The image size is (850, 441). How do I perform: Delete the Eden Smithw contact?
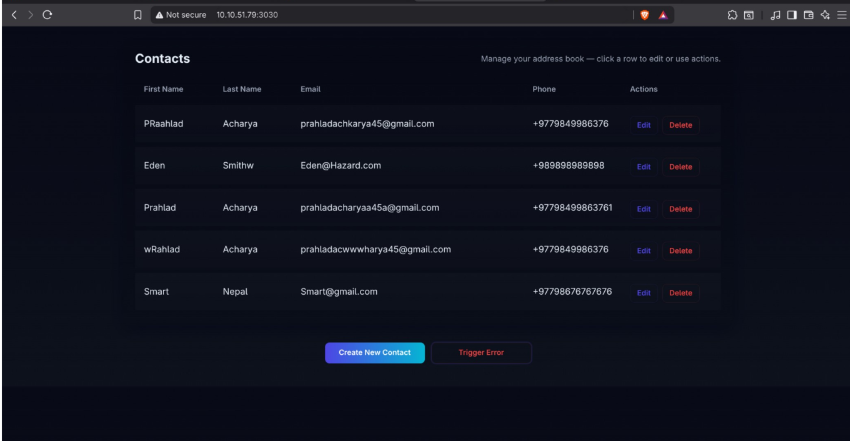click(x=680, y=167)
